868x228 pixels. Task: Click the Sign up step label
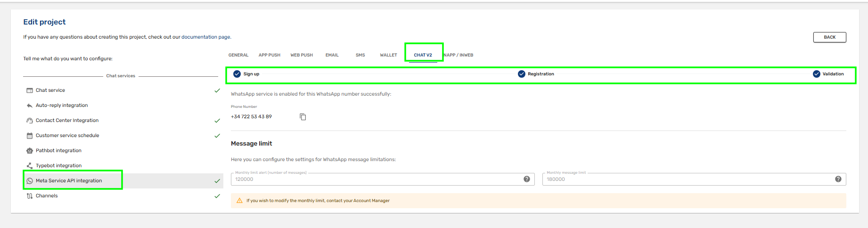(x=251, y=74)
